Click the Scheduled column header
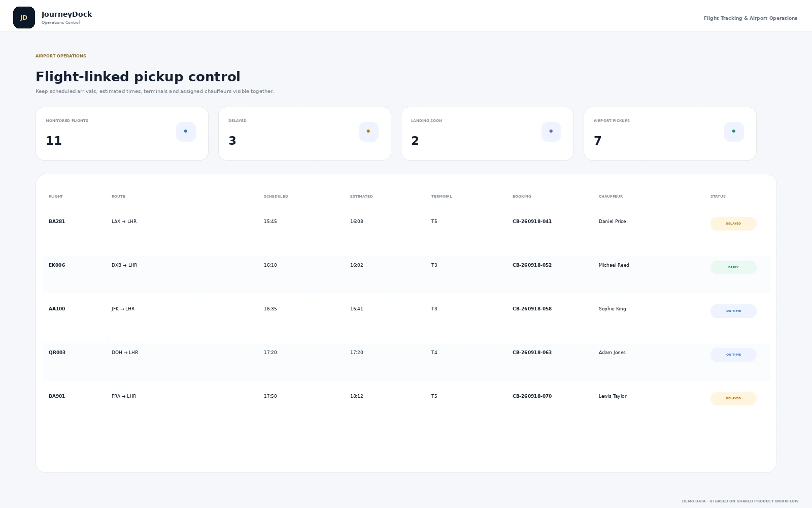Image resolution: width=812 pixels, height=508 pixels. pos(276,197)
